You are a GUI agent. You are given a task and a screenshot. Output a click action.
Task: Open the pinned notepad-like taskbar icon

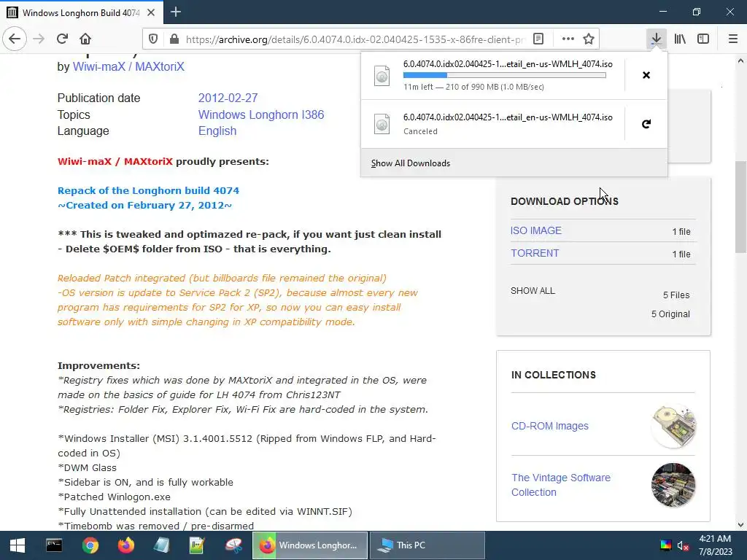(162, 545)
